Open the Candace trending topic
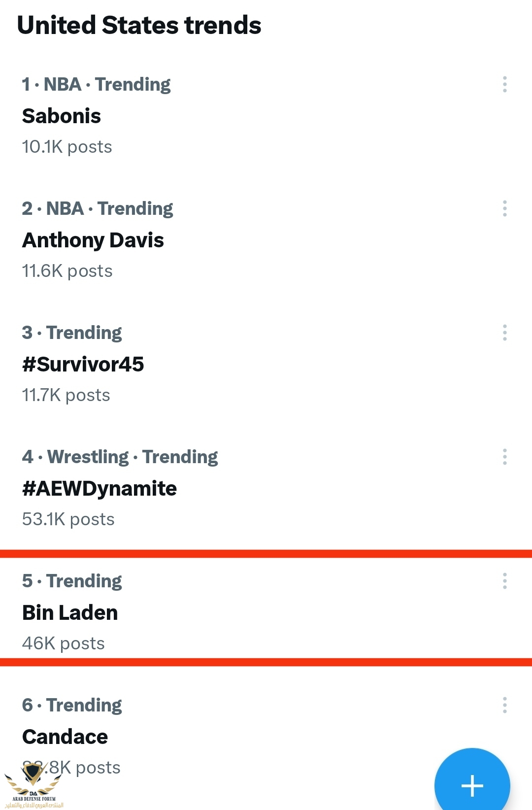 point(65,737)
